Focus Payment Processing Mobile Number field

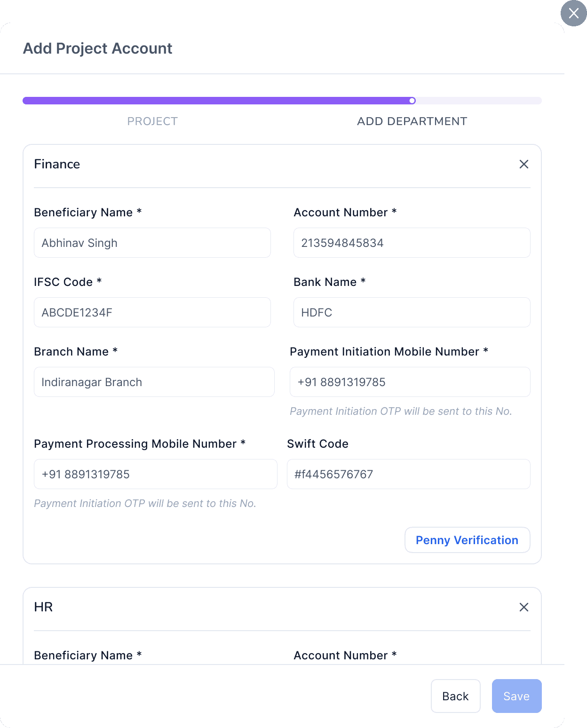click(x=156, y=474)
